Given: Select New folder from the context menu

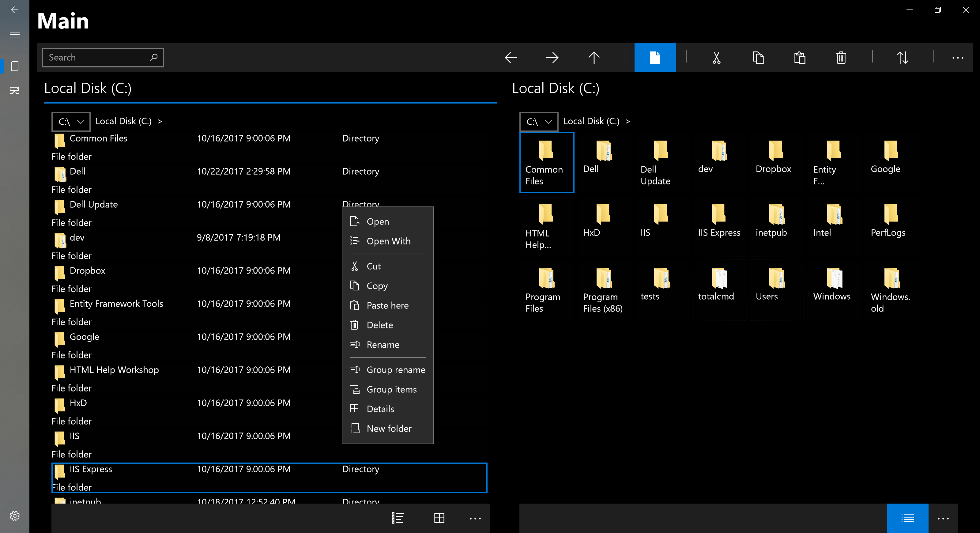Looking at the screenshot, I should point(388,429).
